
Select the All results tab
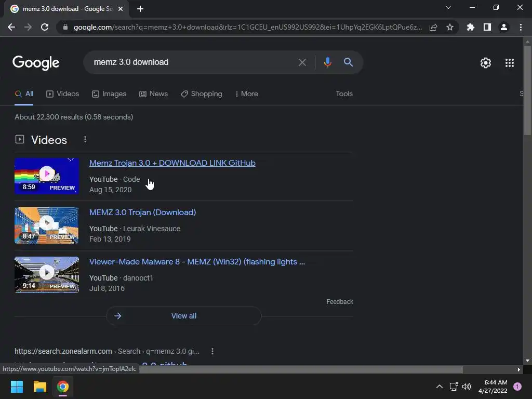24,94
